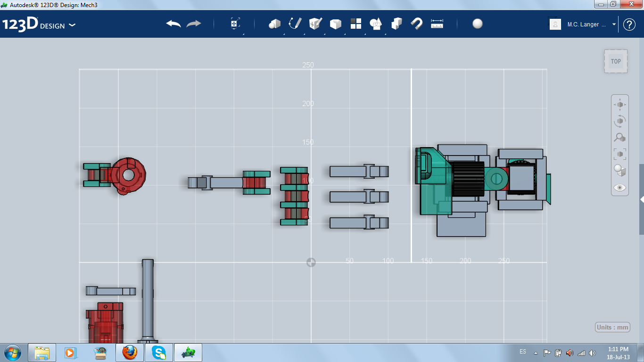Screen dimensions: 644x362
Task: Click the TOP face of the view cube
Action: pos(616,61)
